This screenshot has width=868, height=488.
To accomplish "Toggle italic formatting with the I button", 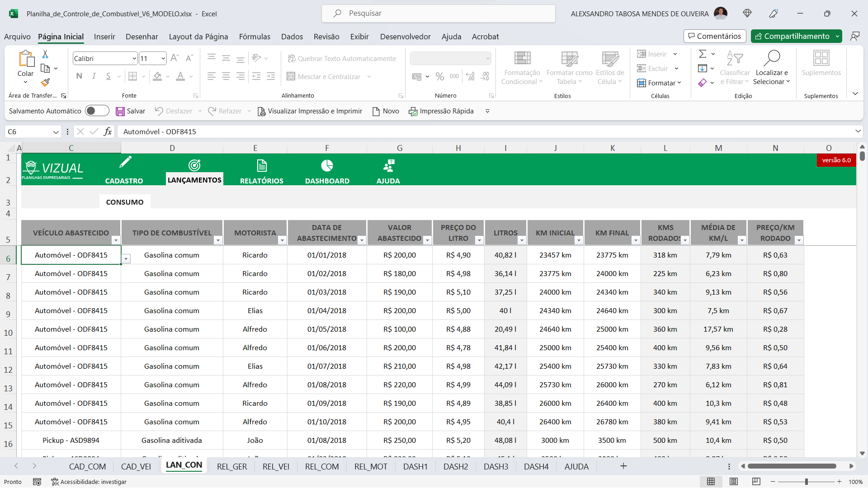I will [94, 76].
